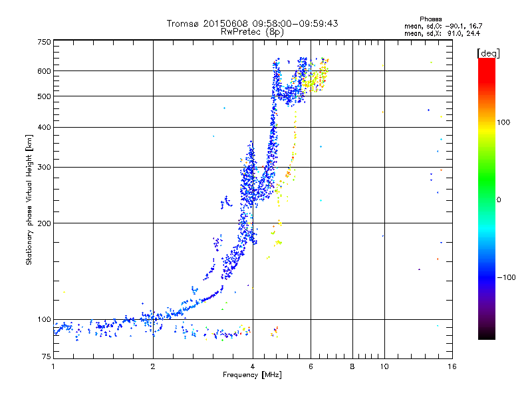Click the y-axis label '500'
The height and width of the screenshot is (399, 532).
pos(44,96)
